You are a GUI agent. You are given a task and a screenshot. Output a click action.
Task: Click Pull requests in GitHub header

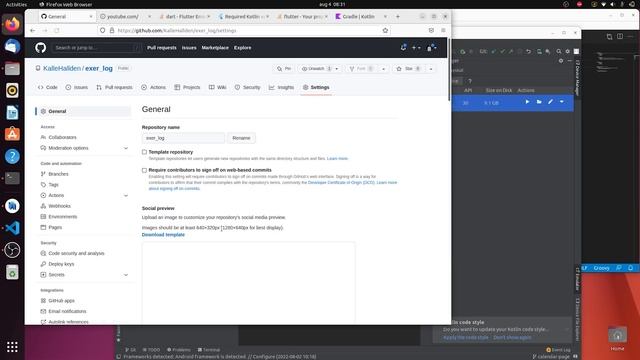click(162, 48)
